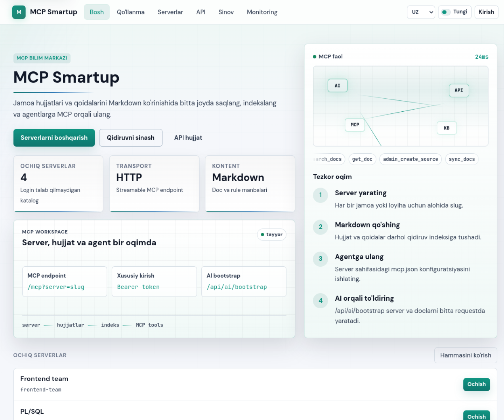Viewport: 504px width, 420px height.
Task: Click the frontend-team slug text
Action: click(41, 390)
